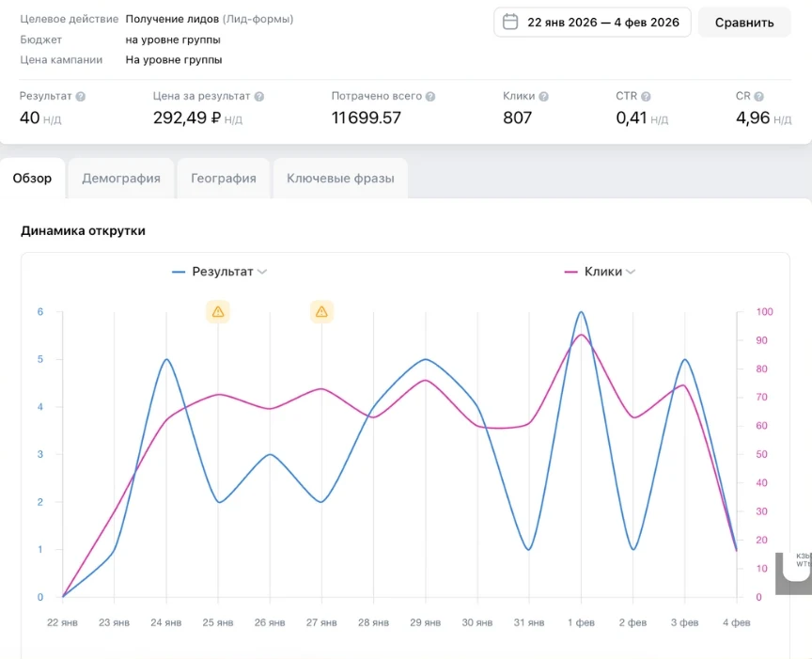Click the 4 фев axis label
This screenshot has height=659, width=812.
point(737,622)
